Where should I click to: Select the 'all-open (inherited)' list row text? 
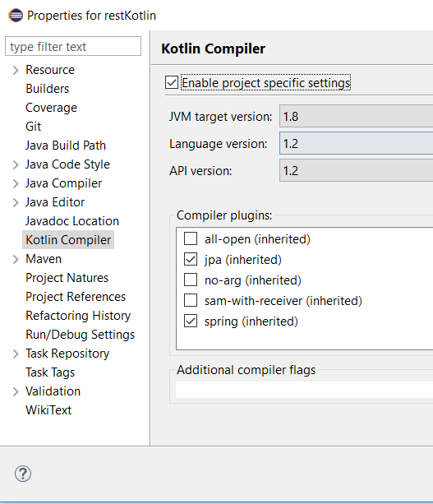click(x=257, y=239)
